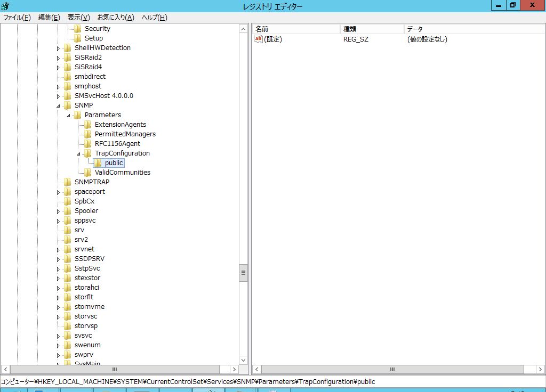The height and width of the screenshot is (392, 546).
Task: Click the smbdirect folder icon
Action: 68,77
